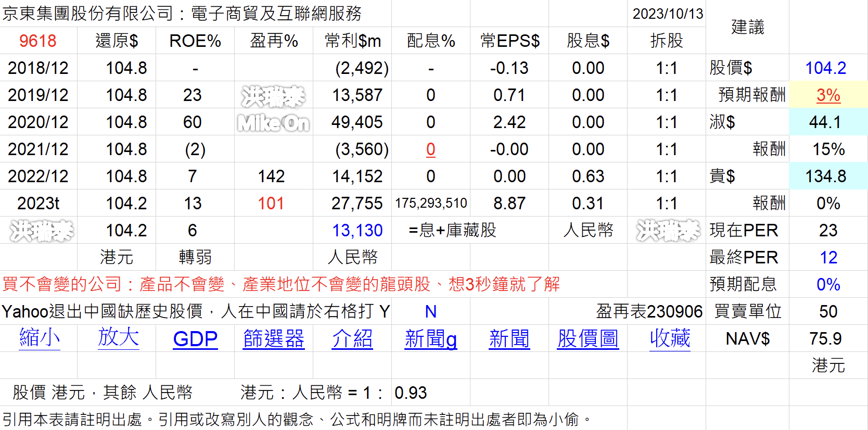The image size is (868, 430).
Task: Select the 2020/12 EPS value 2.42
Action: click(509, 122)
